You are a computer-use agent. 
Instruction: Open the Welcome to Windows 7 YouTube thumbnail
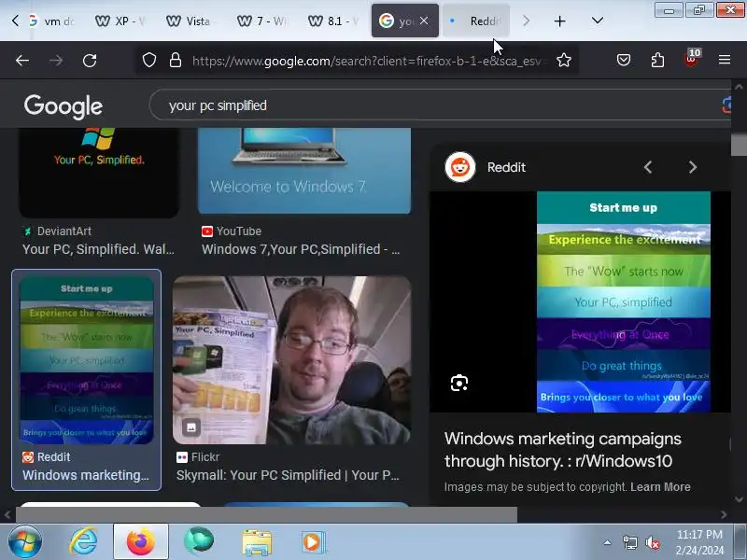[x=304, y=171]
